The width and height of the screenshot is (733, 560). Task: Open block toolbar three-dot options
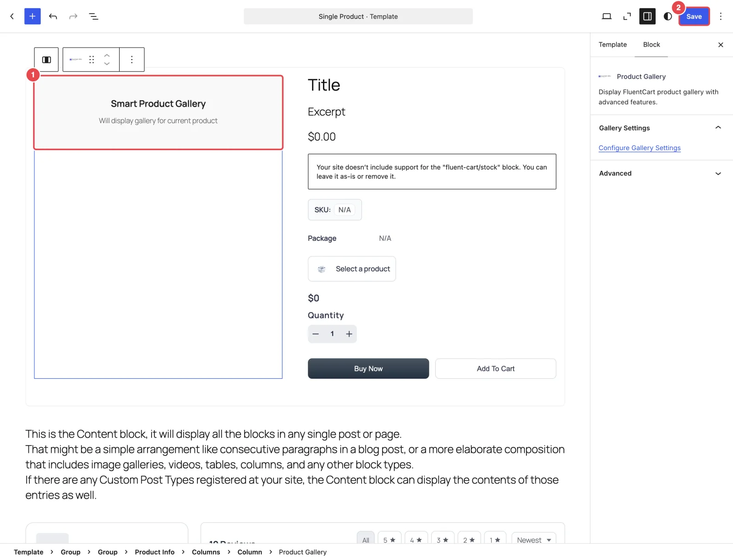click(x=132, y=60)
